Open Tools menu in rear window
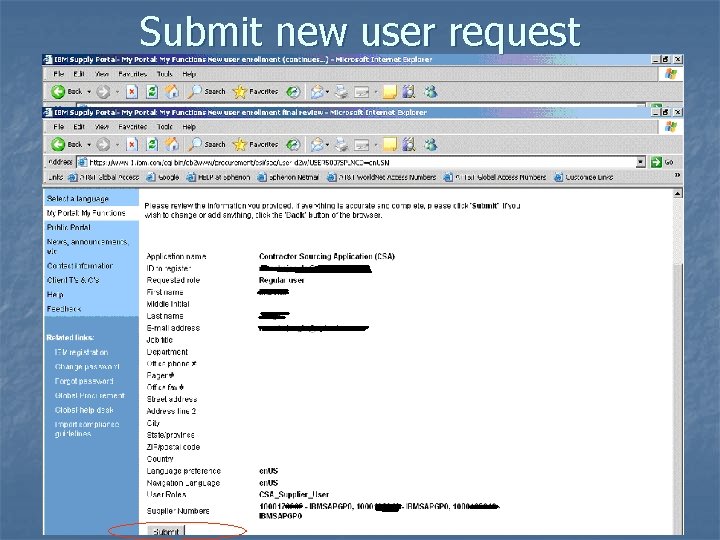 (x=165, y=74)
